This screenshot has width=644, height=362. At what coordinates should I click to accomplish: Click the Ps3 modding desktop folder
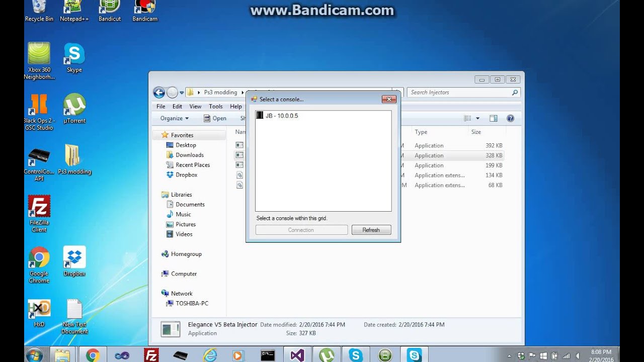pyautogui.click(x=74, y=160)
